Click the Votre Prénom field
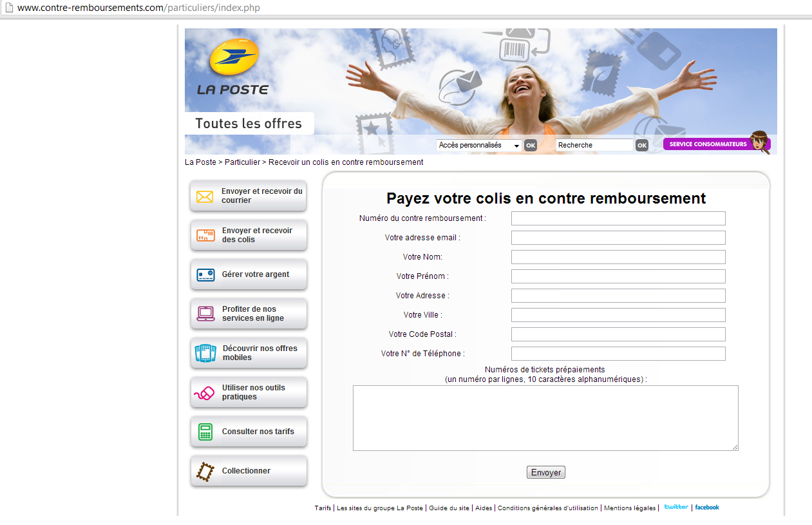This screenshot has height=525, width=812. (x=618, y=276)
